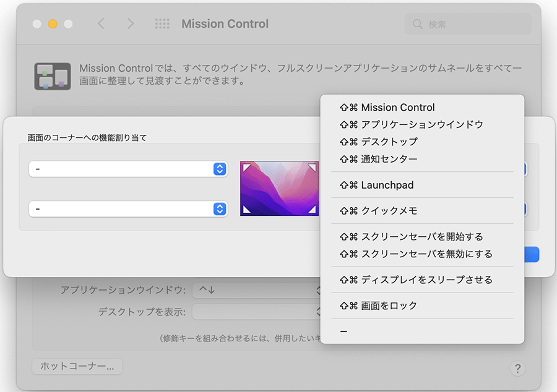Pick ディスプレイをスリープさせる menu item
The image size is (557, 392).
point(422,280)
